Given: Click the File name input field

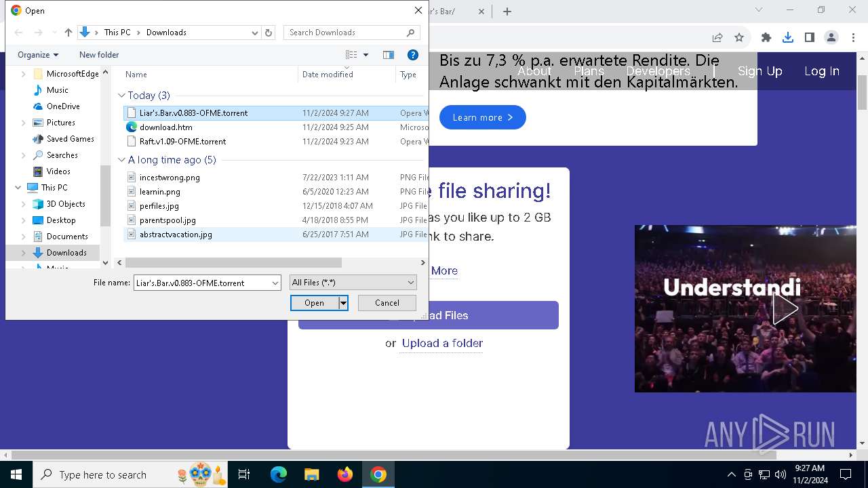Looking at the screenshot, I should [201, 283].
